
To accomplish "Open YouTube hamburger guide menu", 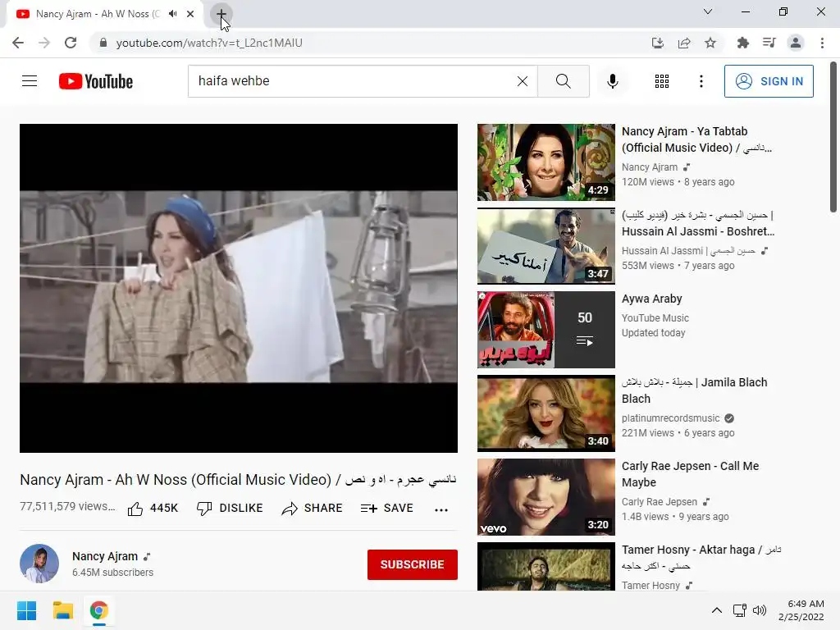I will coord(30,81).
